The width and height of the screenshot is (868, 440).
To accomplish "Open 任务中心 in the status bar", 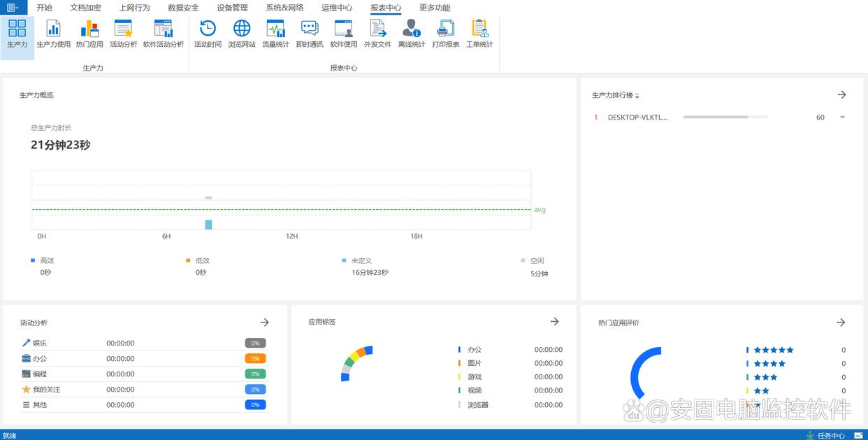I will tap(830, 435).
